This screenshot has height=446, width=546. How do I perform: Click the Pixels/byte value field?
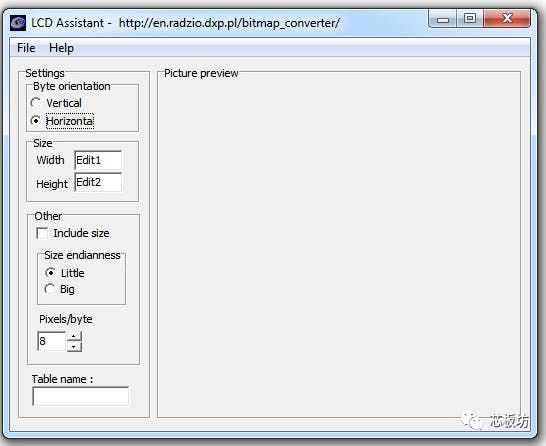click(x=52, y=341)
